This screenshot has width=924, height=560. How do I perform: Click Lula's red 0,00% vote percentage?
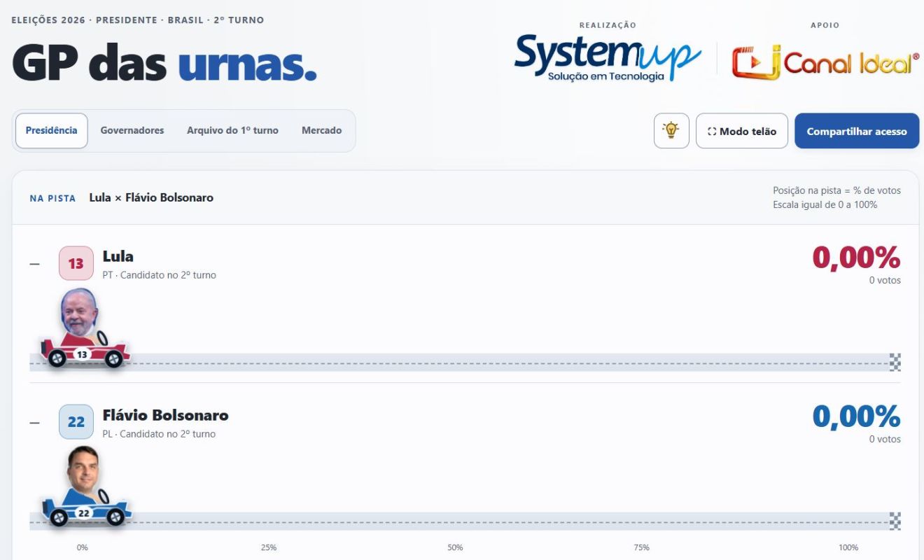[856, 258]
